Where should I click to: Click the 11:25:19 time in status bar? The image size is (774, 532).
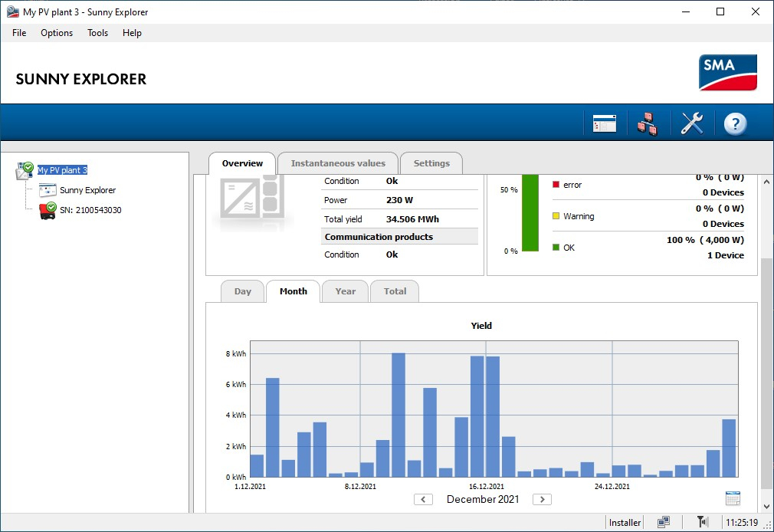(x=741, y=523)
